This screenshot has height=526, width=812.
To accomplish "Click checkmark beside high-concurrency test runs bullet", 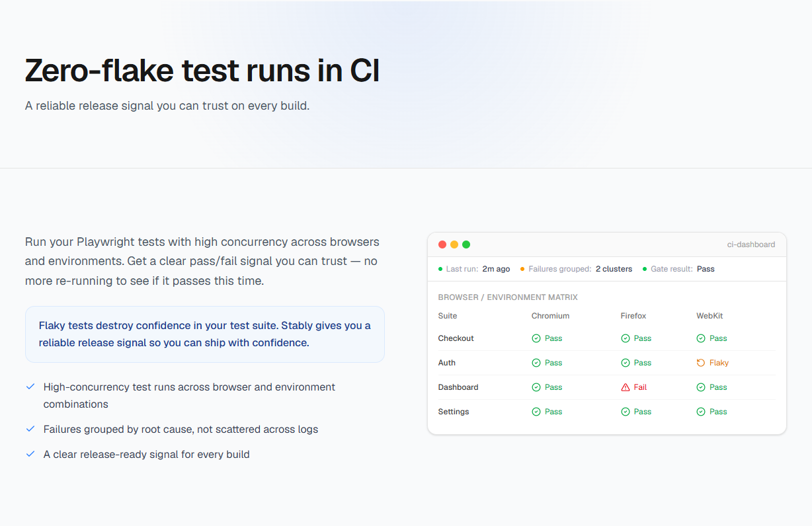I will (30, 386).
